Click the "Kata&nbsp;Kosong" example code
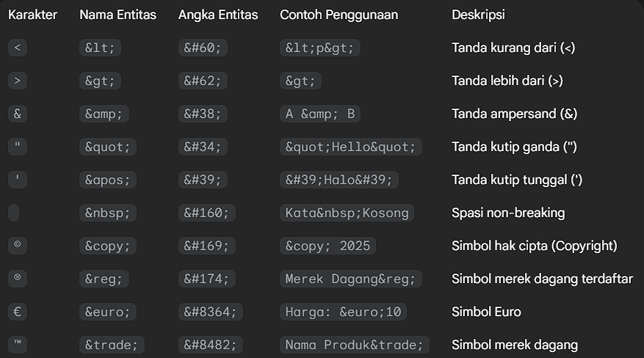This screenshot has width=644, height=358. [x=347, y=213]
